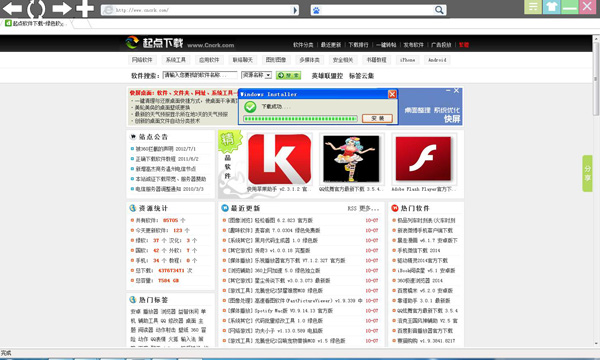Viewport: 600px width, 360px height.
Task: Open "驱动精灵2014官方下载" in 热门软件
Action: click(422, 261)
